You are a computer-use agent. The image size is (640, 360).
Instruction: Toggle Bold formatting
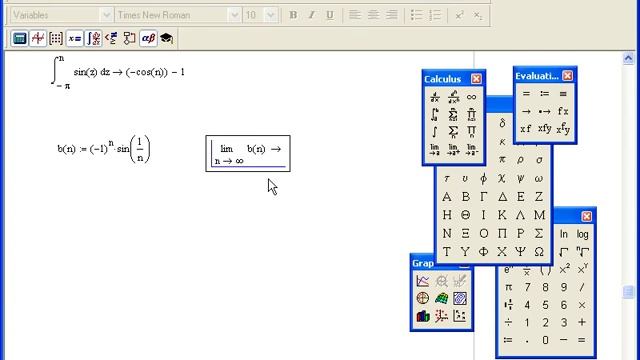pyautogui.click(x=293, y=15)
